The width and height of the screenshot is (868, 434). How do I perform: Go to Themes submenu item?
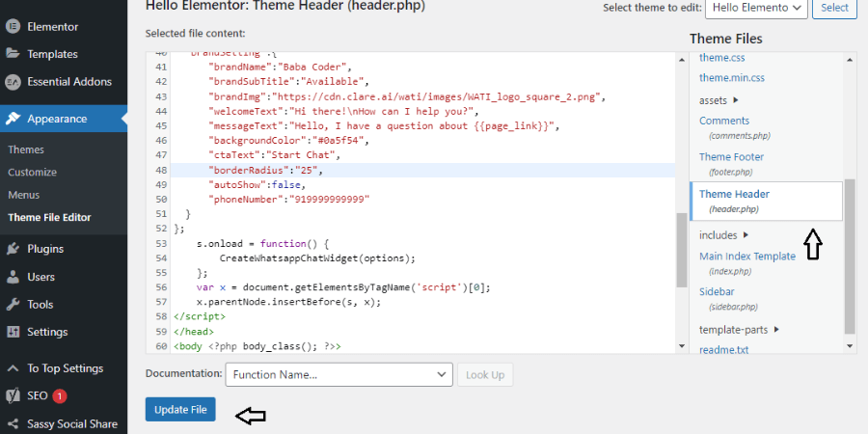point(26,150)
